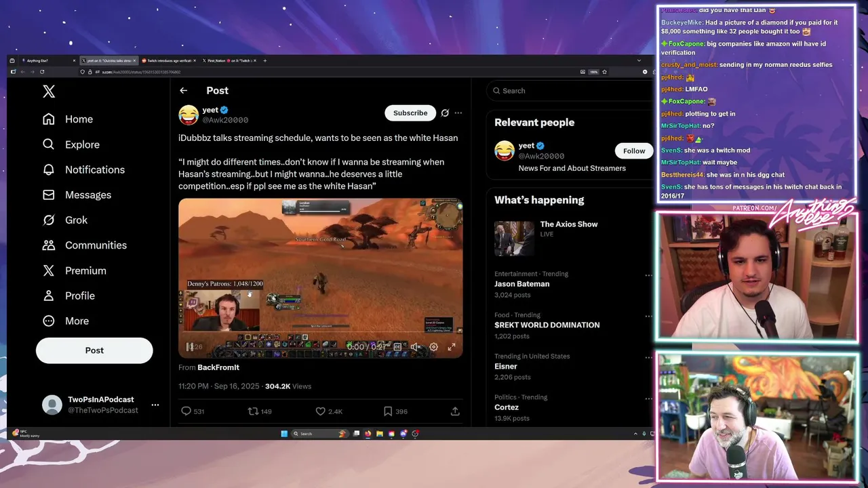Image resolution: width=868 pixels, height=488 pixels.
Task: Open the Eisner trending topic
Action: [506, 367]
